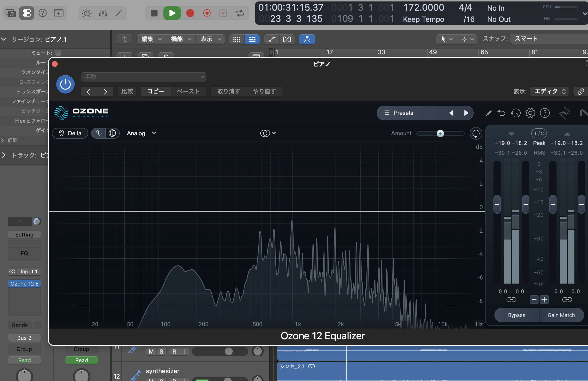This screenshot has width=588, height=381.
Task: Select the globe view mode button
Action: tap(112, 133)
